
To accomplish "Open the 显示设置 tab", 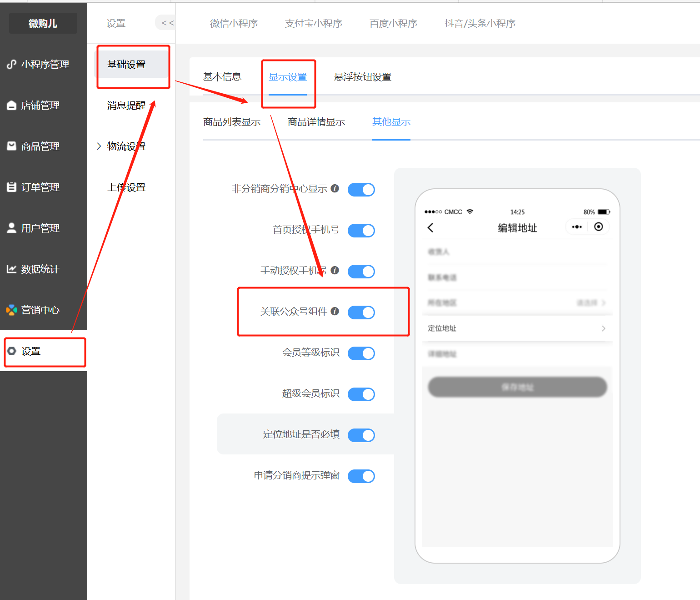I will pyautogui.click(x=288, y=77).
